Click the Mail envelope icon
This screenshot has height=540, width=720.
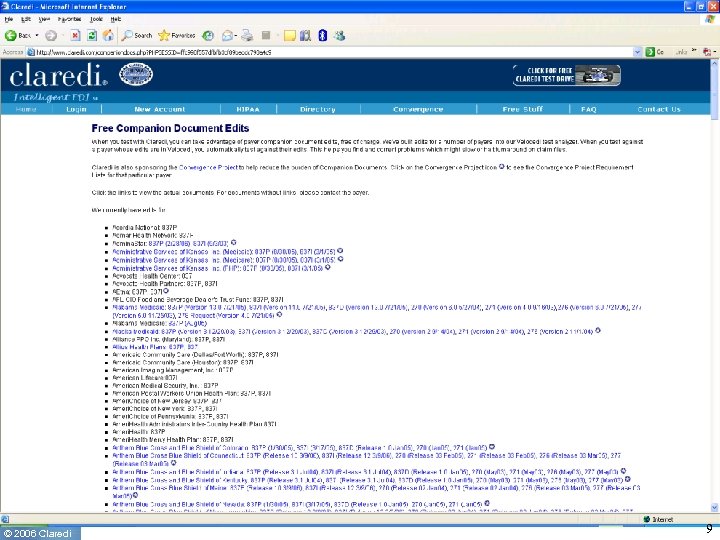[227, 35]
